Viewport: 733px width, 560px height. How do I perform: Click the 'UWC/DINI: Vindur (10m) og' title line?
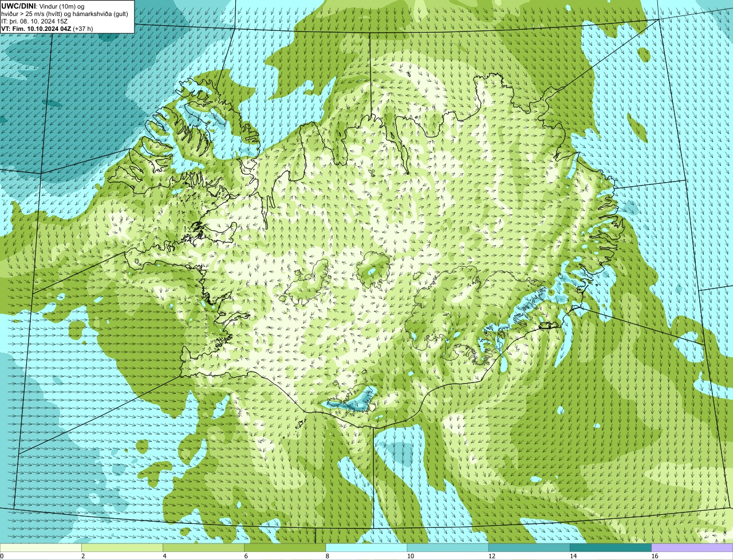pos(42,6)
